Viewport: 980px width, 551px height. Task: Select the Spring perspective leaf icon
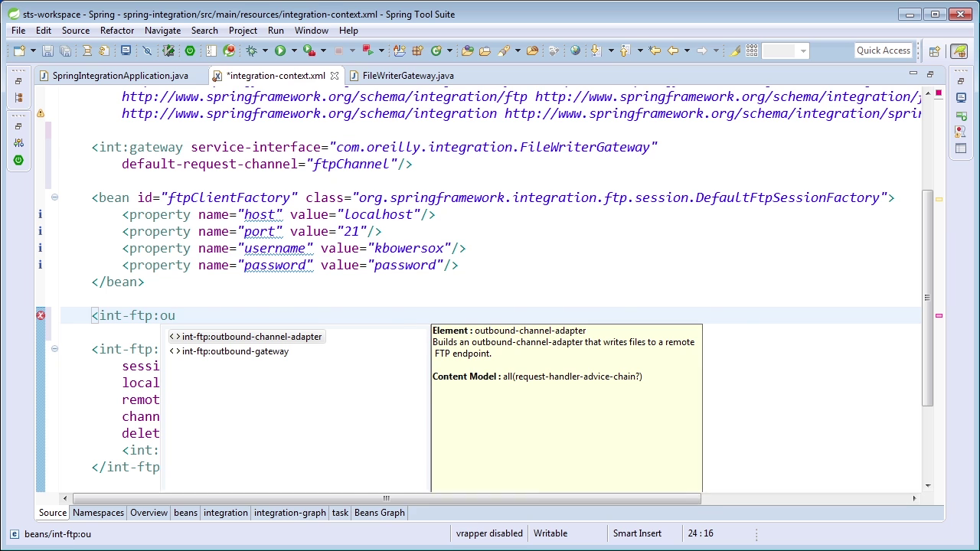coord(959,51)
